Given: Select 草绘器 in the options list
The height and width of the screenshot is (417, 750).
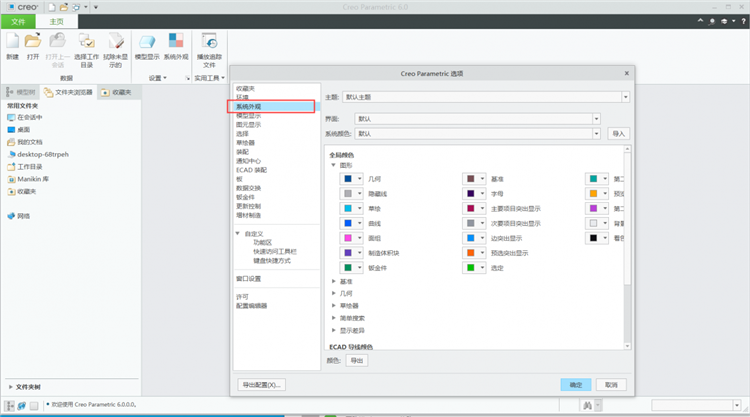Looking at the screenshot, I should (245, 143).
